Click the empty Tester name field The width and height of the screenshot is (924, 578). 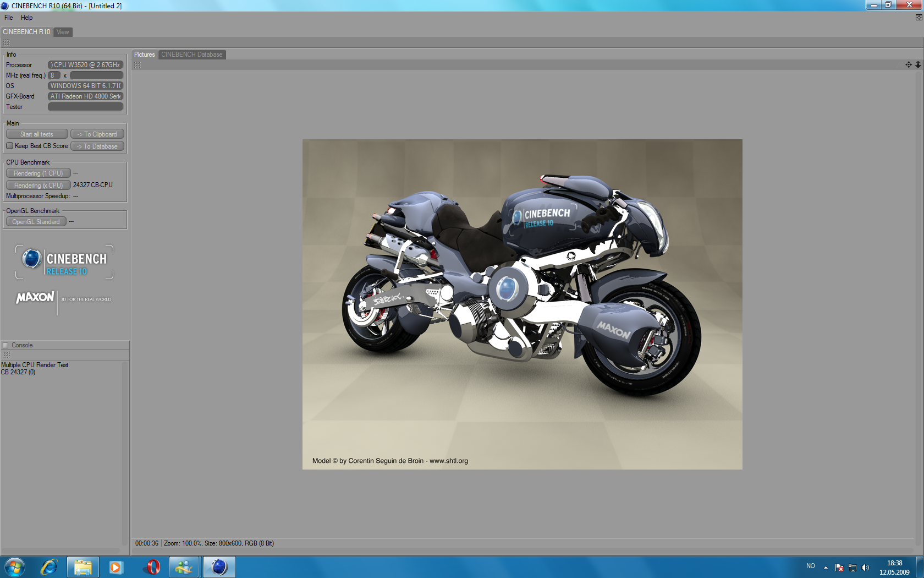[x=85, y=107]
